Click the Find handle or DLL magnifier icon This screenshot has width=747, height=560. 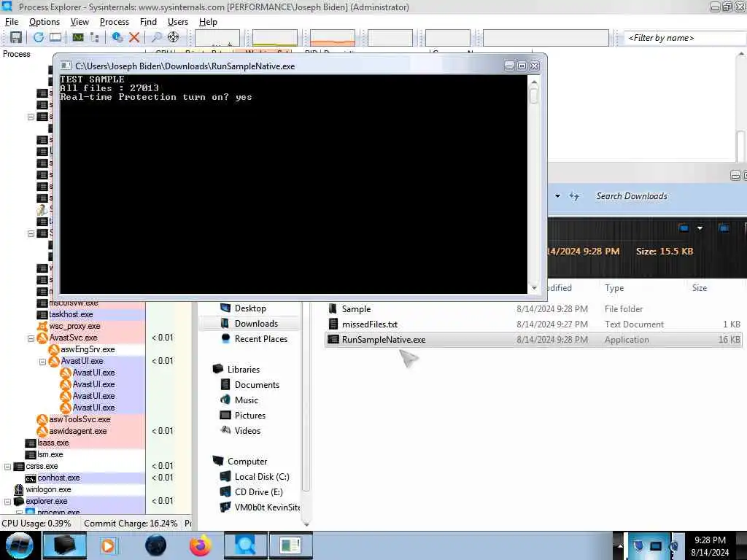pos(156,37)
